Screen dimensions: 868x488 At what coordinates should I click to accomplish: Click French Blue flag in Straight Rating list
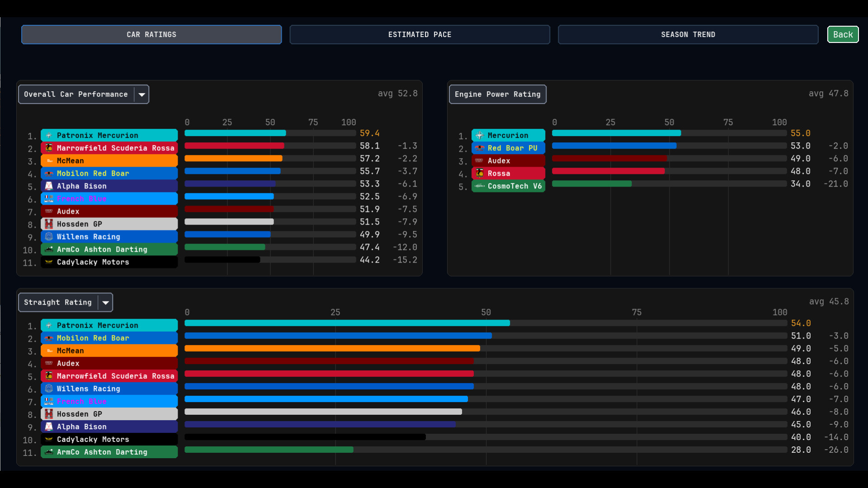[49, 401]
